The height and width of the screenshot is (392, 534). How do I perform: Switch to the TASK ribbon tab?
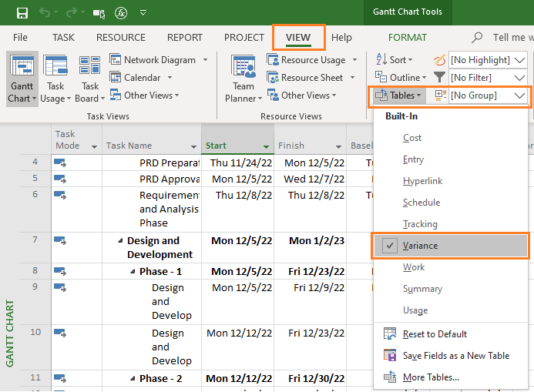(63, 38)
